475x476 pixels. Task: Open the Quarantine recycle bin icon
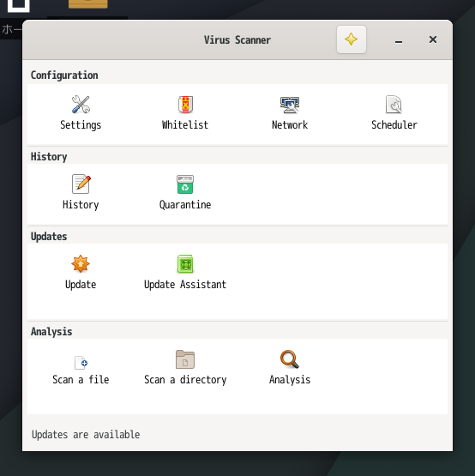pyautogui.click(x=185, y=184)
